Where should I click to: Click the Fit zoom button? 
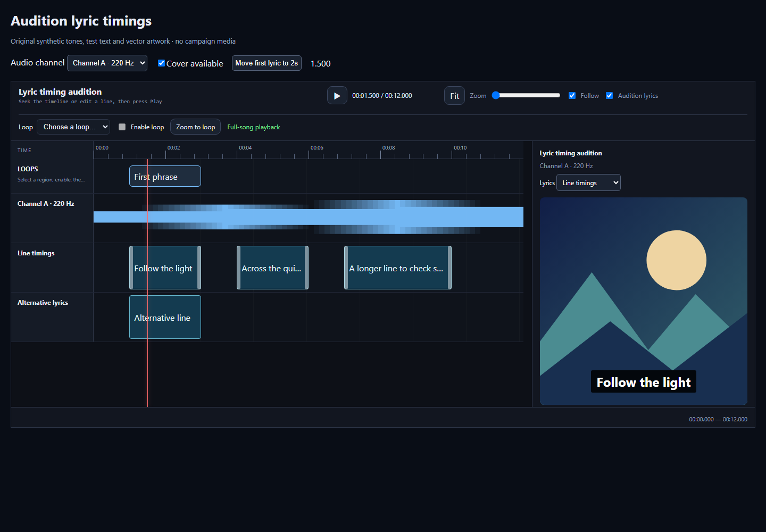click(x=454, y=96)
